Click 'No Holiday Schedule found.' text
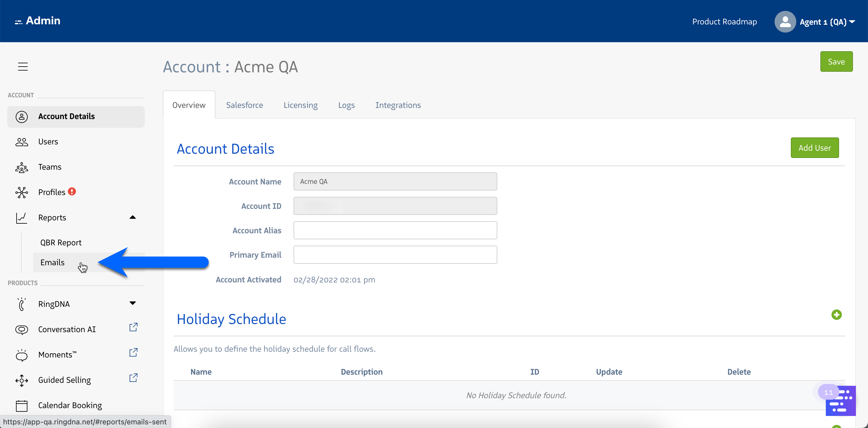Screen dimensions: 868x428 coord(516,395)
